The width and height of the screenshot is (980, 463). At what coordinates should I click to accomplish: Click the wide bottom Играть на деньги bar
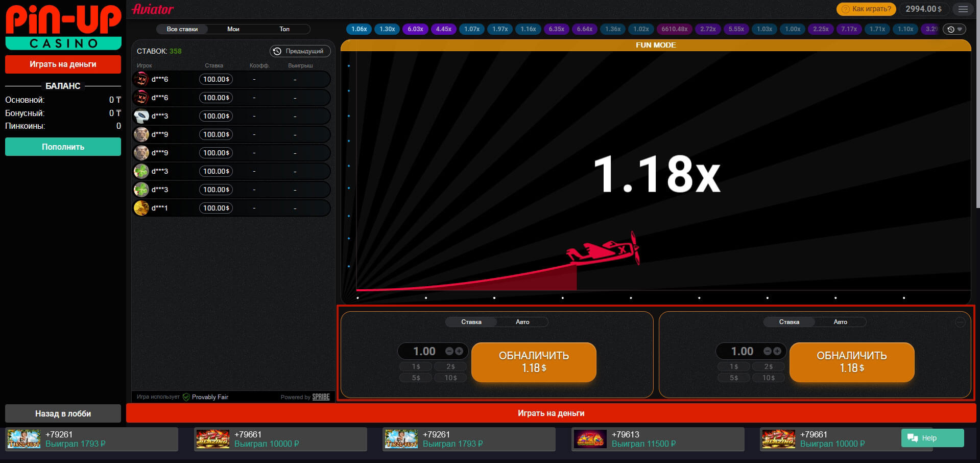tap(551, 413)
